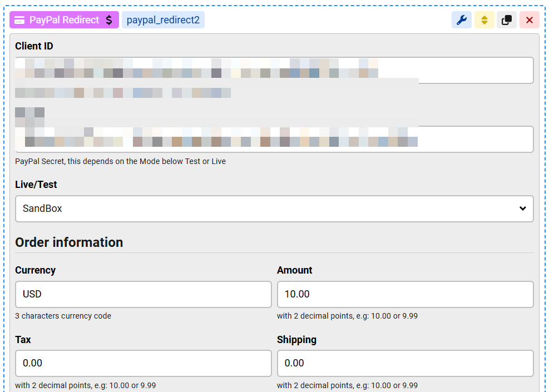Select the wrench icon to configure PayPal Redirect
The image size is (549, 392).
click(461, 19)
